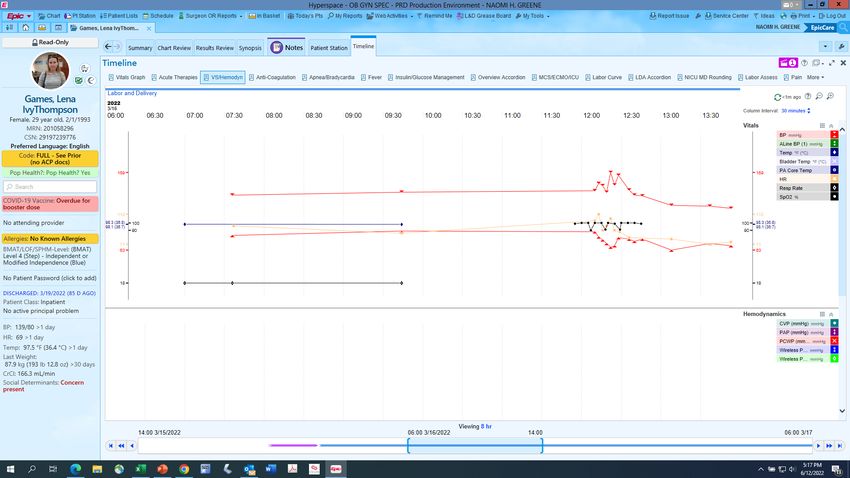
Task: Open the Schedule activity
Action: [x=158, y=16]
